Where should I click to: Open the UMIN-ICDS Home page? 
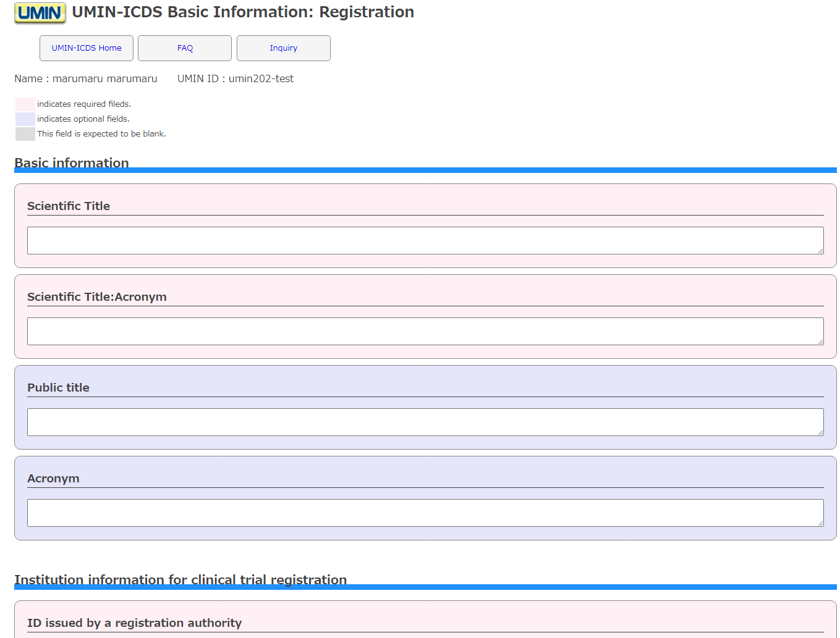pyautogui.click(x=87, y=48)
